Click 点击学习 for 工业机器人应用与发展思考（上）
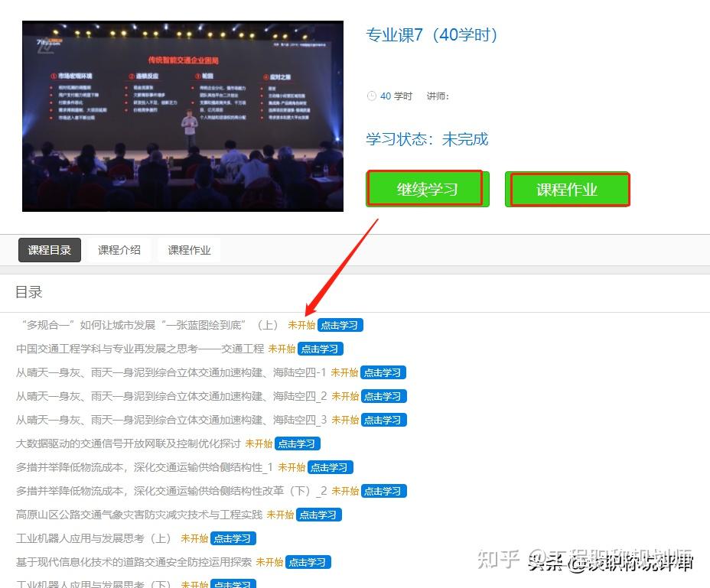710x588 pixels. [x=233, y=538]
